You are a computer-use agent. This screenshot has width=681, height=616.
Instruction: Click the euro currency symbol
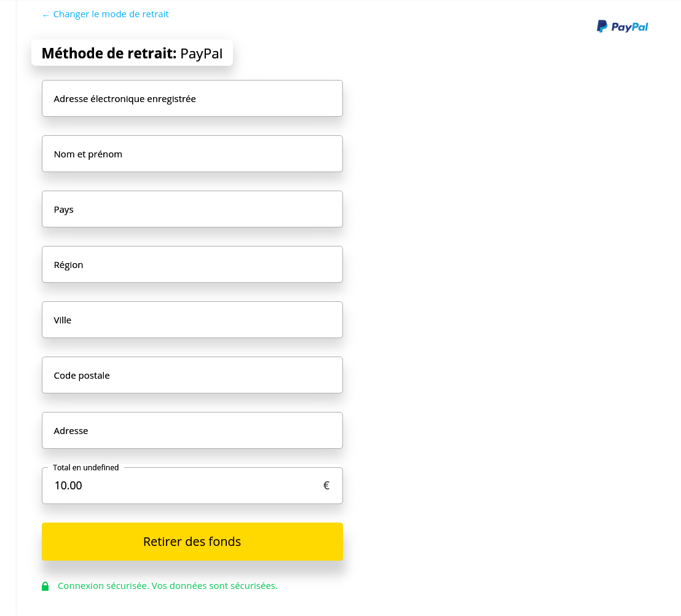coord(326,485)
